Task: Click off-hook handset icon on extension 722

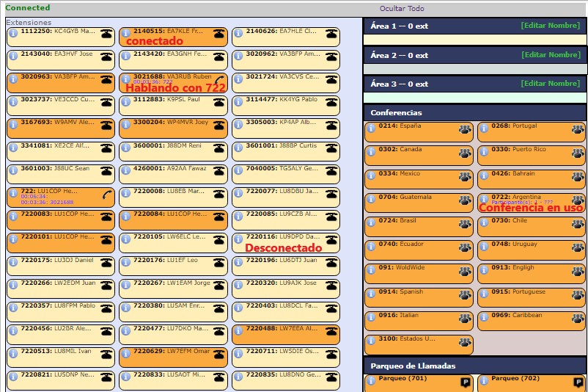Action: point(106,194)
